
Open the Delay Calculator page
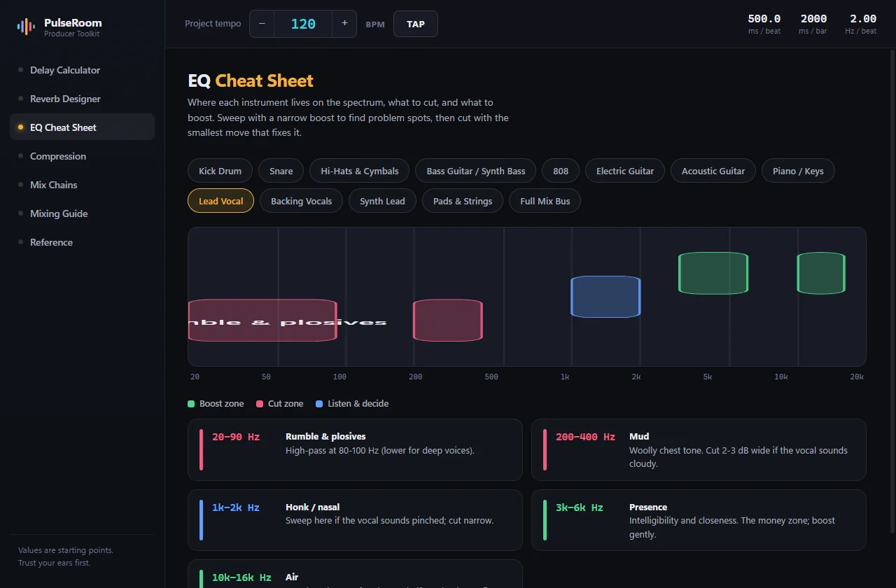[82, 70]
